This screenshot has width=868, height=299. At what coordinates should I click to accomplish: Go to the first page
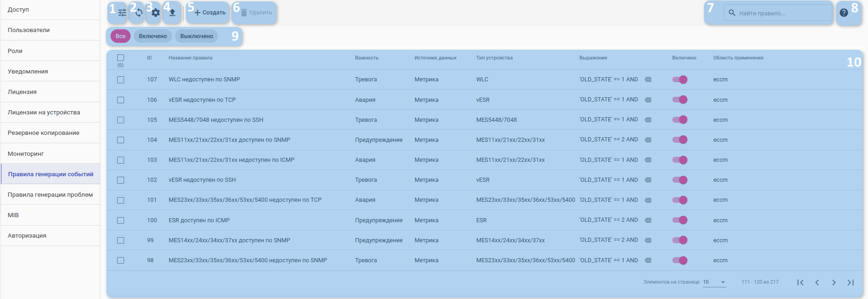(800, 282)
